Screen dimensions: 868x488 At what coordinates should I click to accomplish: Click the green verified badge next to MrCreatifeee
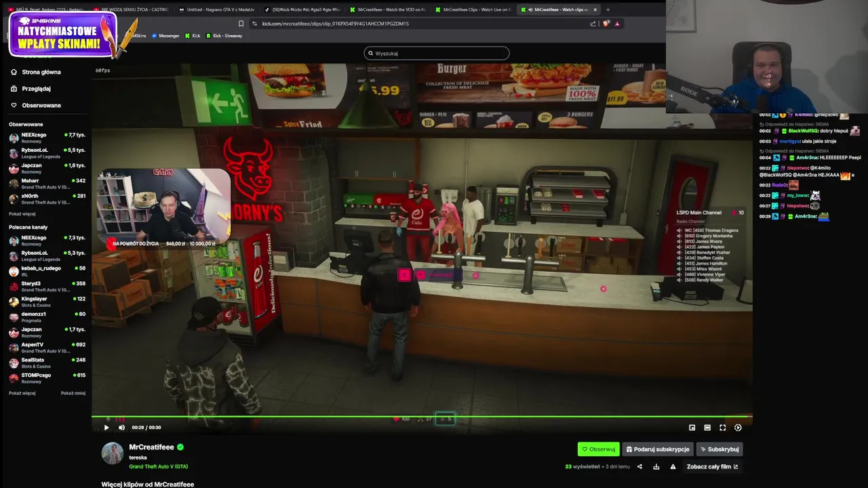coord(180,447)
